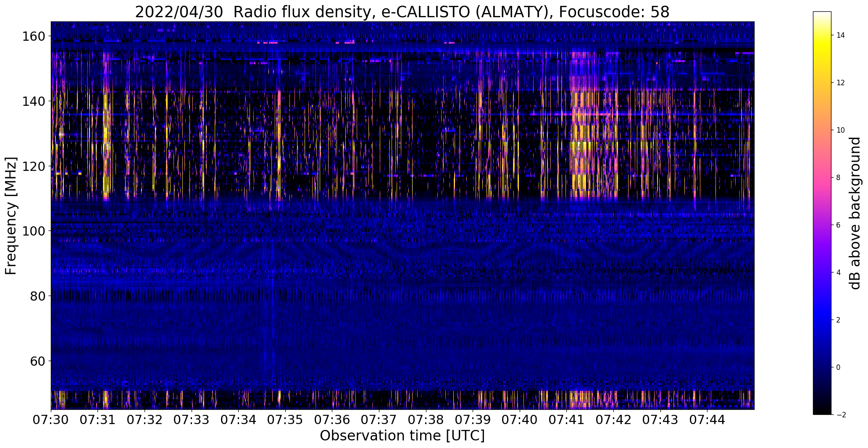
Task: Click the colorbar tick label −2
Action: tap(841, 415)
